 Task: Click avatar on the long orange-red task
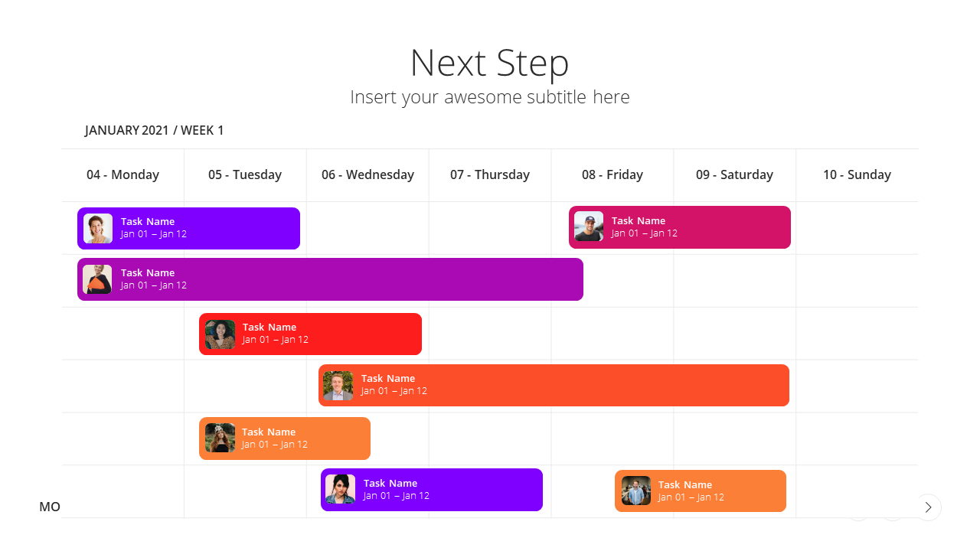(x=338, y=386)
